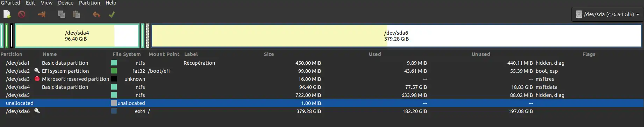Click the Undo last operation icon

[x=96, y=14]
